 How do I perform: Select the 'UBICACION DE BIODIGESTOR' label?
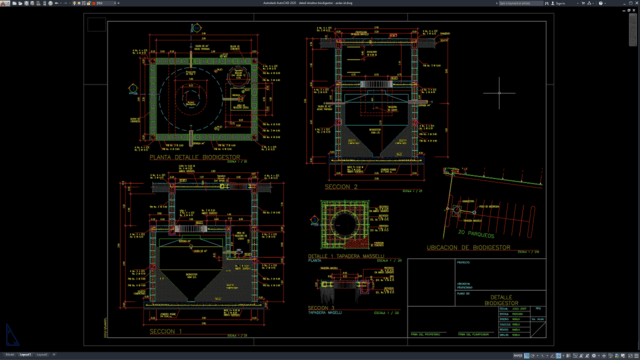click(469, 247)
